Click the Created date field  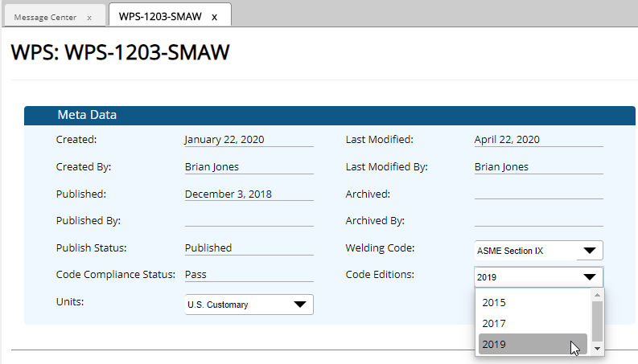coord(249,140)
